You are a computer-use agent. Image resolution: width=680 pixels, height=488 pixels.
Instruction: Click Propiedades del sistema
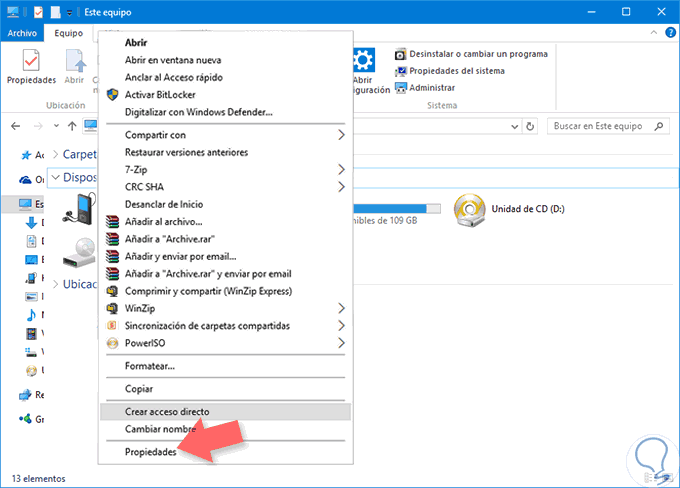click(x=456, y=70)
